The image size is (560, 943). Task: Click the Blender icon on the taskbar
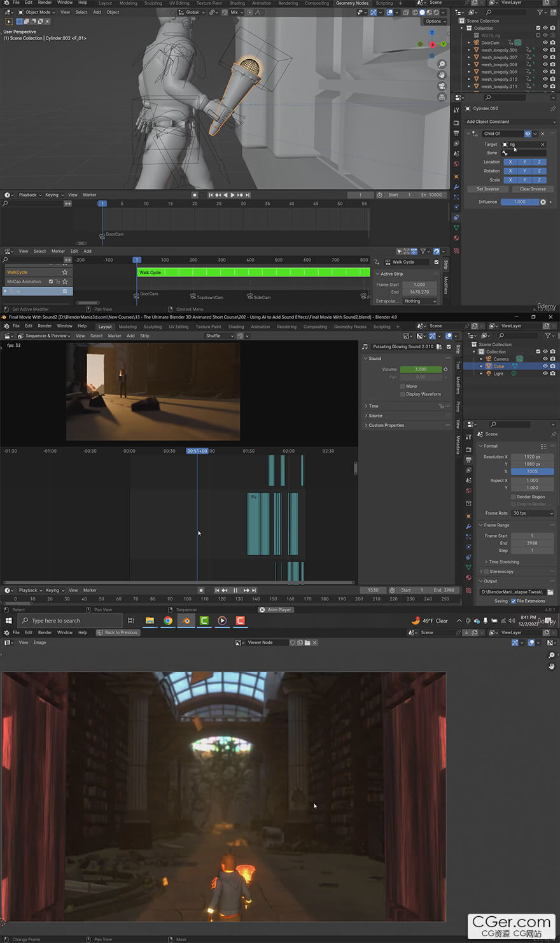pyautogui.click(x=186, y=620)
